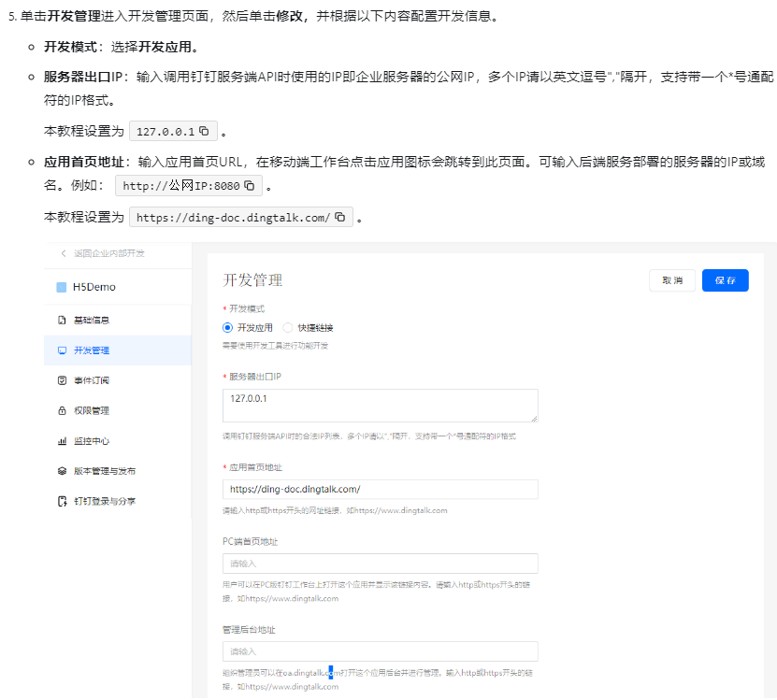Click the 服务器出口IP field label
The image size is (777, 700).
255,377
